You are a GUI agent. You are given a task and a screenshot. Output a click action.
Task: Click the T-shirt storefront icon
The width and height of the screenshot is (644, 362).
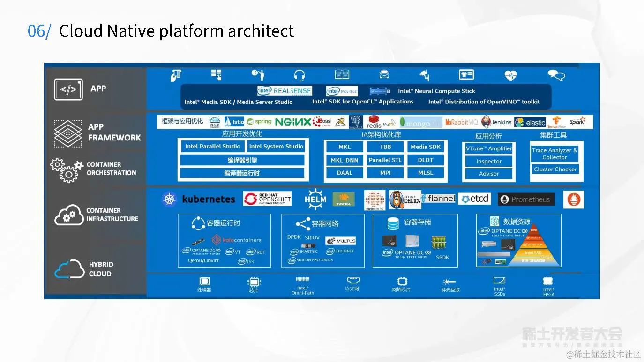466,74
